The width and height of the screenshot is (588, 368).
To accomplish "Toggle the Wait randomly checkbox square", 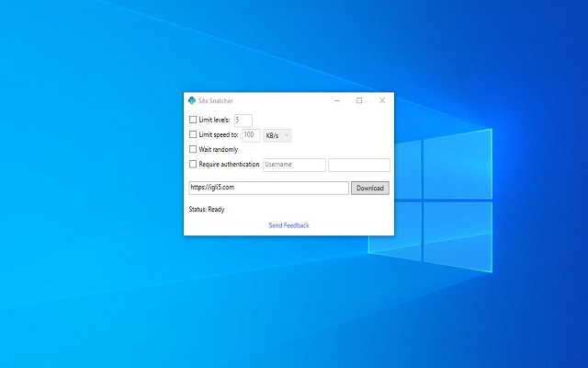I will click(193, 149).
